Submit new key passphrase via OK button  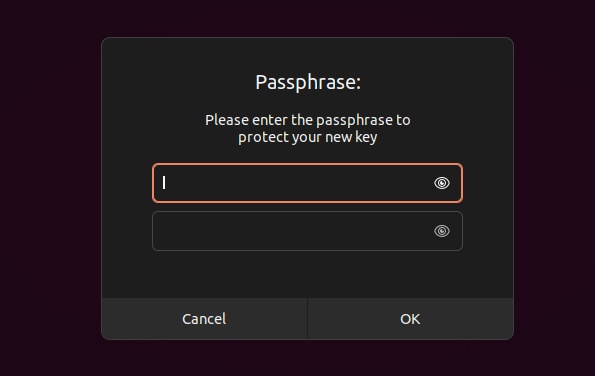tap(411, 319)
